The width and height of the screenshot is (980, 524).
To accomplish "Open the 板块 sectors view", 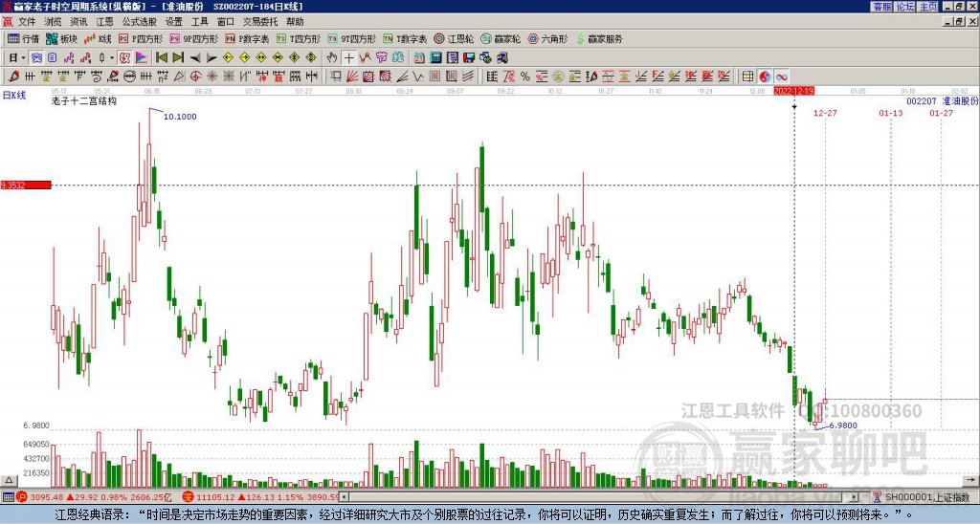I will [x=62, y=38].
